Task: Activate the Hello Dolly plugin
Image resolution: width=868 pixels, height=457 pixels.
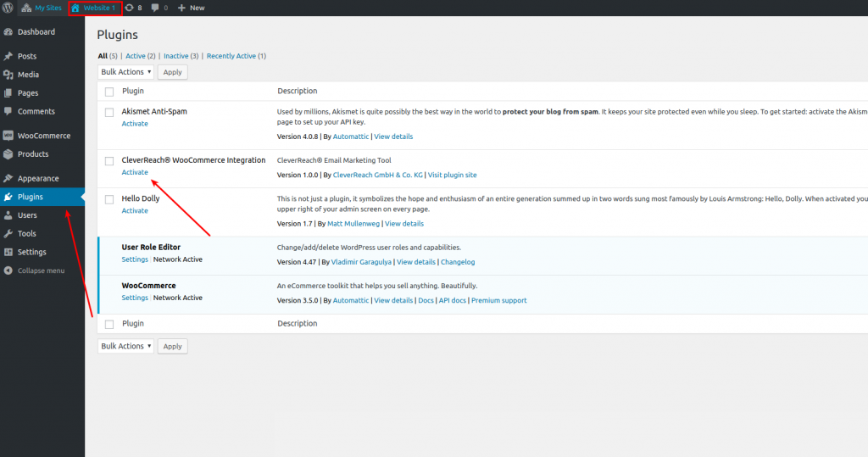Action: [135, 210]
